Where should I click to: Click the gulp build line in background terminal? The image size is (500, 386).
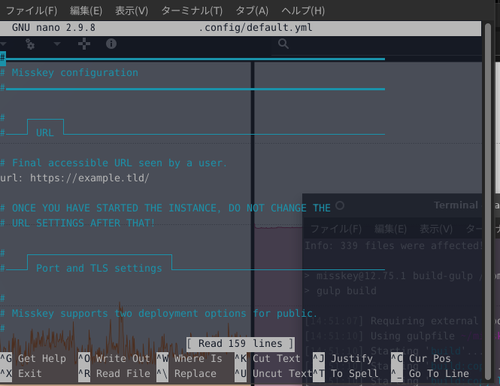[x=340, y=291]
